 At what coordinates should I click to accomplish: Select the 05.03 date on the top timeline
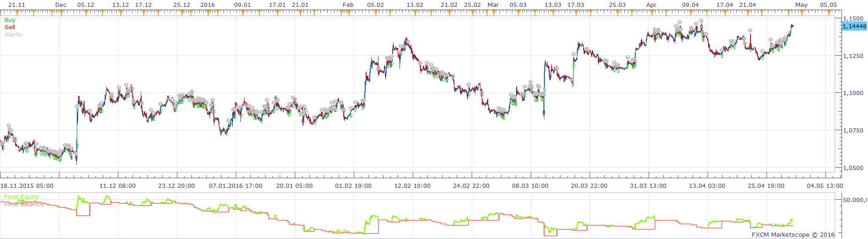(x=518, y=5)
